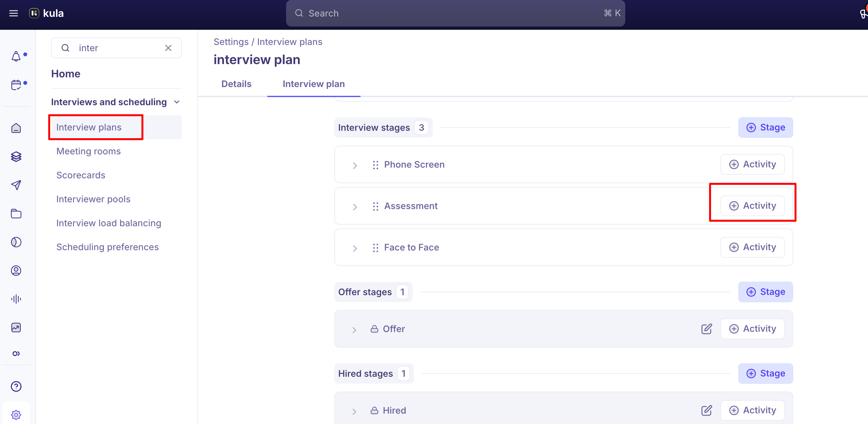Grab the Phone Screen drag handle
The image size is (868, 424).
375,165
